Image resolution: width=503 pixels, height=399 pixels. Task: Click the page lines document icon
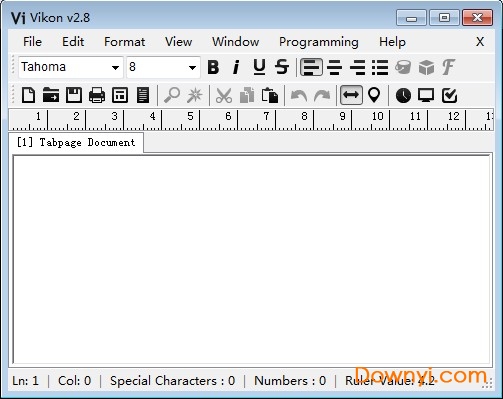143,95
